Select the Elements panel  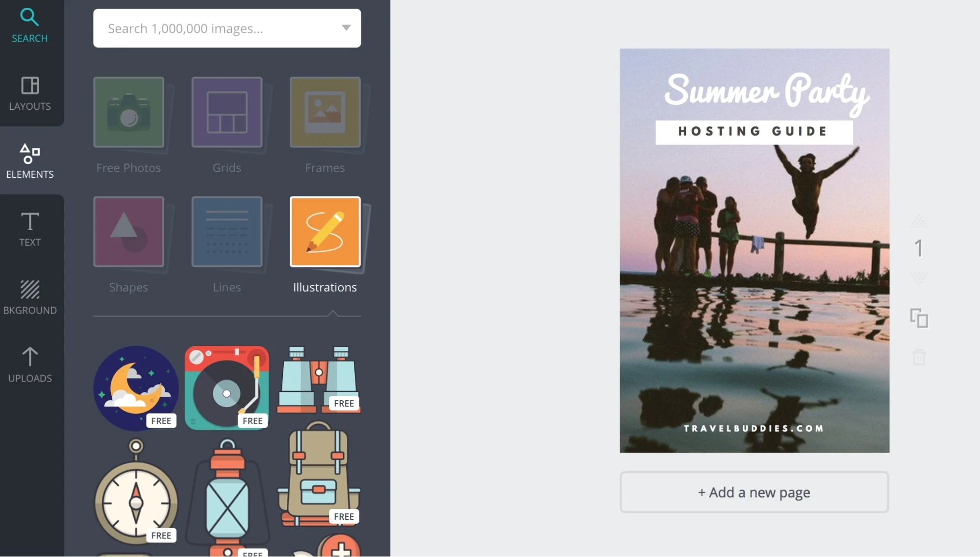29,161
